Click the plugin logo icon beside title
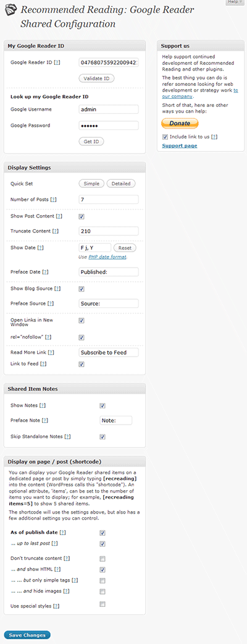 click(11, 11)
